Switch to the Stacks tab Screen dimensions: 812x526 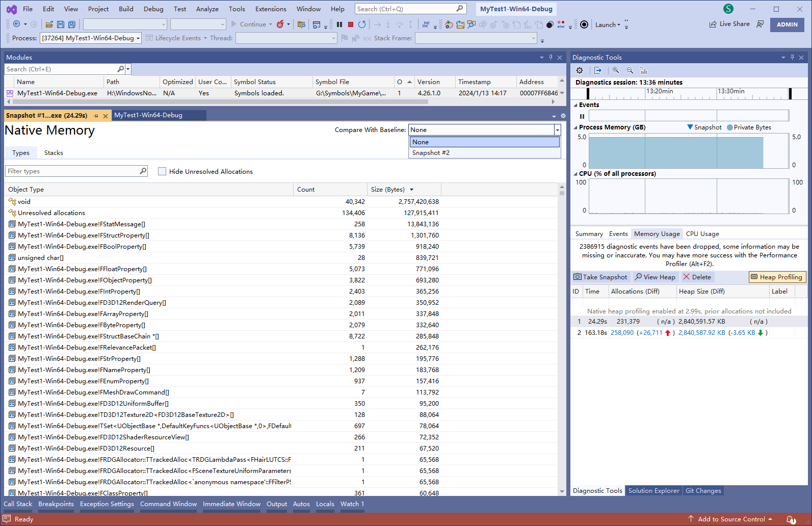tap(54, 153)
